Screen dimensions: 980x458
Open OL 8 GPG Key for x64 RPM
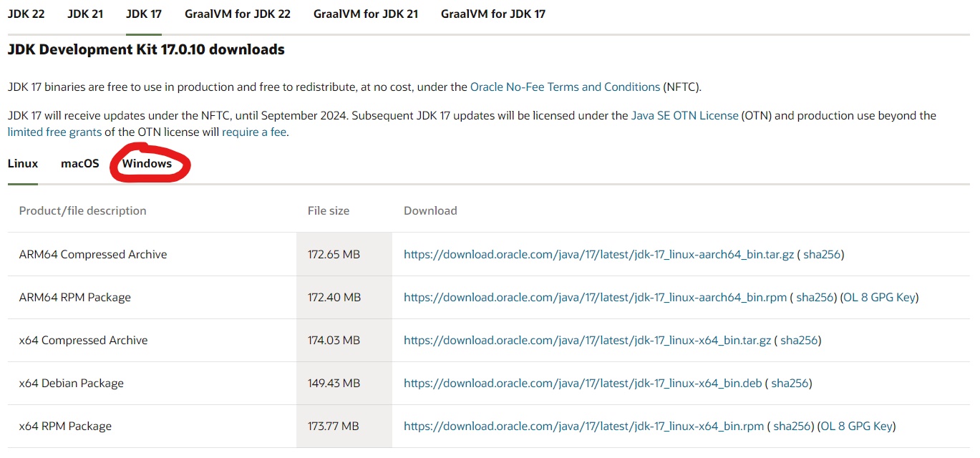[x=857, y=426]
